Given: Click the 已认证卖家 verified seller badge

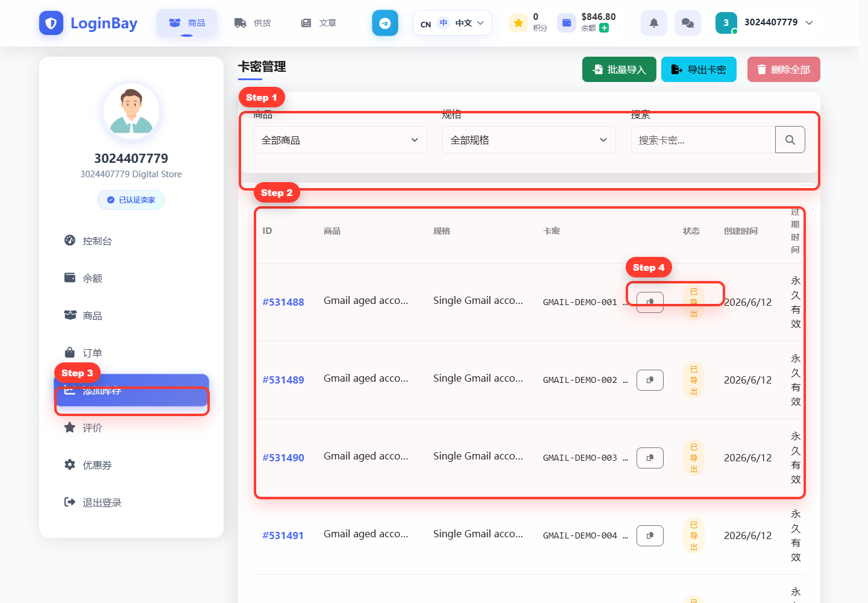Looking at the screenshot, I should tap(131, 200).
